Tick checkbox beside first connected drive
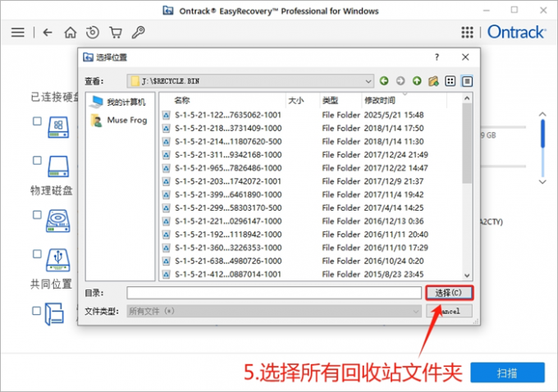 pyautogui.click(x=37, y=121)
